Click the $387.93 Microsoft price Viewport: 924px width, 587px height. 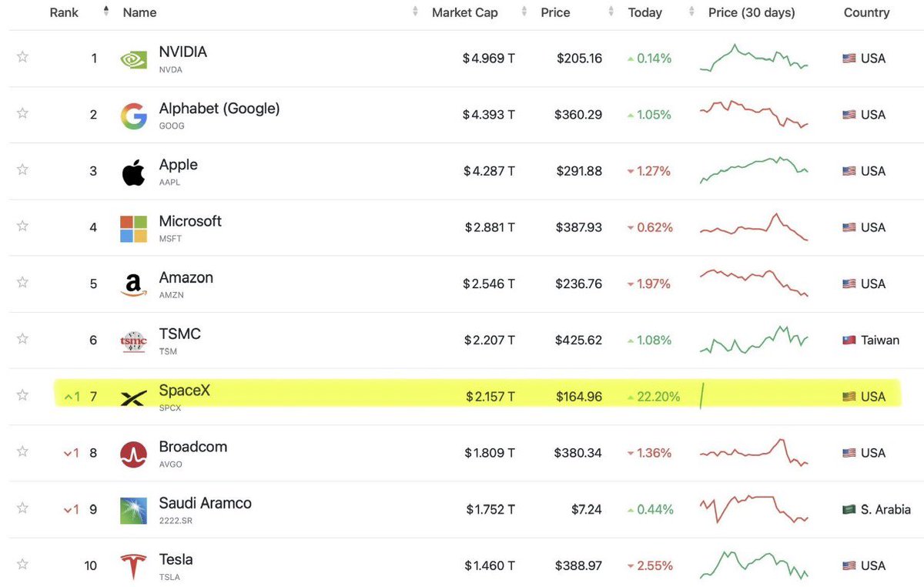pyautogui.click(x=579, y=227)
